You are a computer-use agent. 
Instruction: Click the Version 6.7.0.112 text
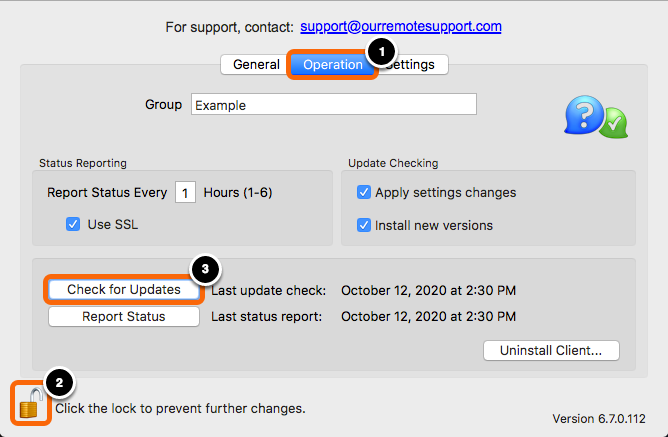(x=599, y=419)
